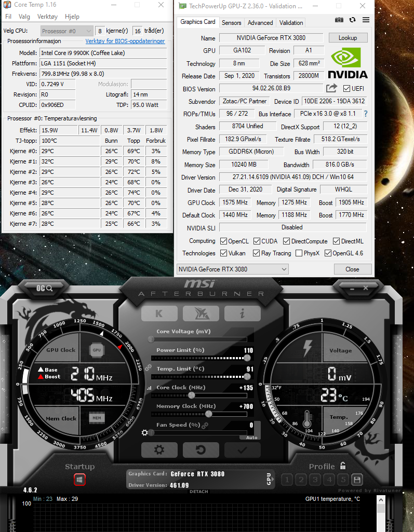
Task: Open Verktøy for BIOS-oppdateringer link
Action: tap(125, 41)
